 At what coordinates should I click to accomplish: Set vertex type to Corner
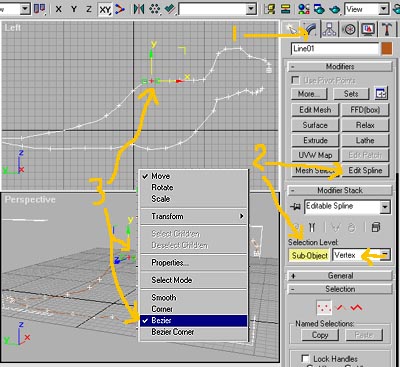pyautogui.click(x=193, y=309)
